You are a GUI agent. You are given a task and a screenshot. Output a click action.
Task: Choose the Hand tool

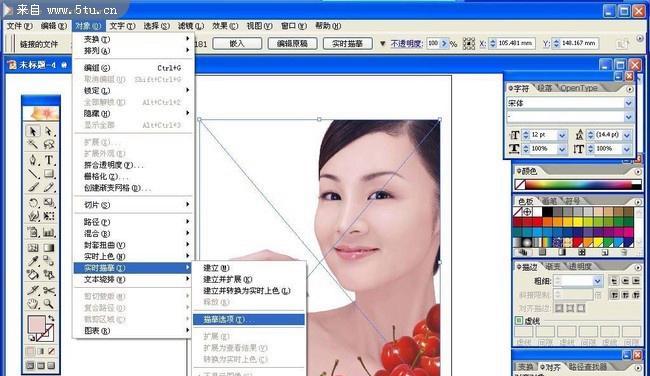[32, 304]
